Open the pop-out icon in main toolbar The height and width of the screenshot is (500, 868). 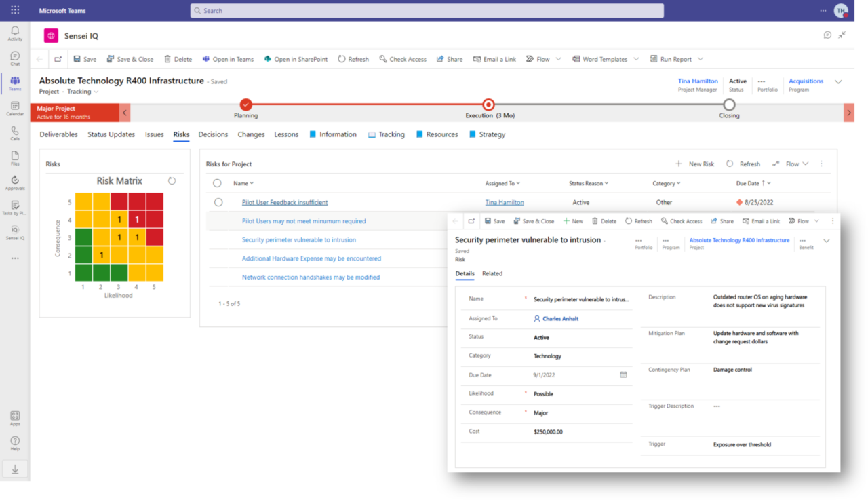point(58,59)
